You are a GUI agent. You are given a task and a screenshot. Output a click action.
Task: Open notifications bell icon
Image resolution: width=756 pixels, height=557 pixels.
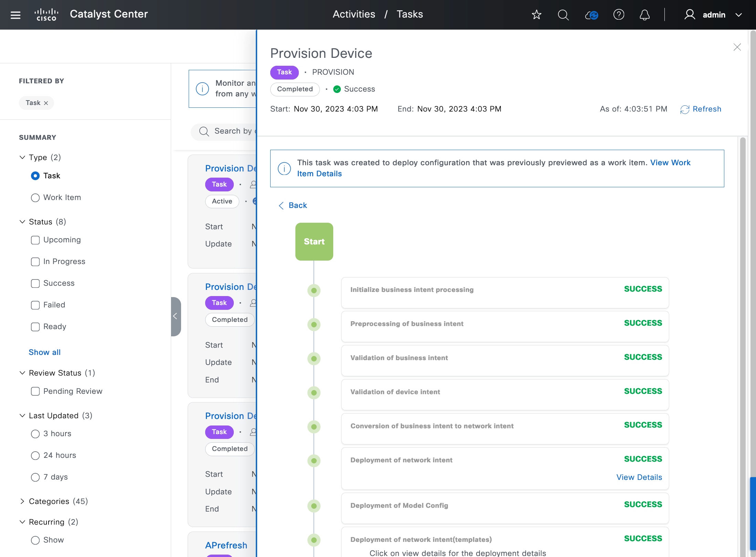coord(644,15)
